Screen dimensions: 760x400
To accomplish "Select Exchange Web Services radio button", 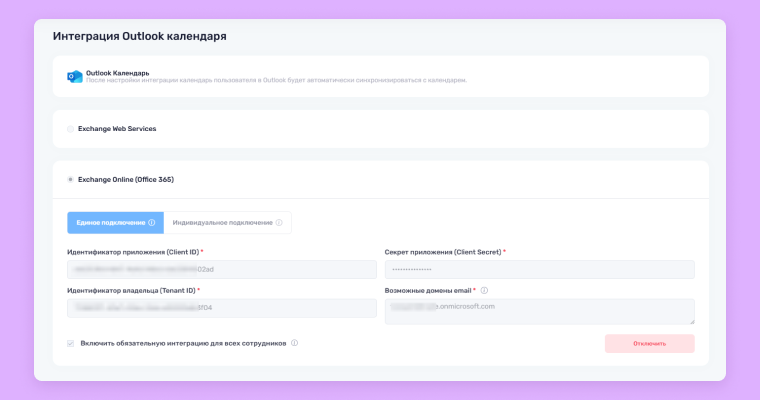I will pos(70,129).
